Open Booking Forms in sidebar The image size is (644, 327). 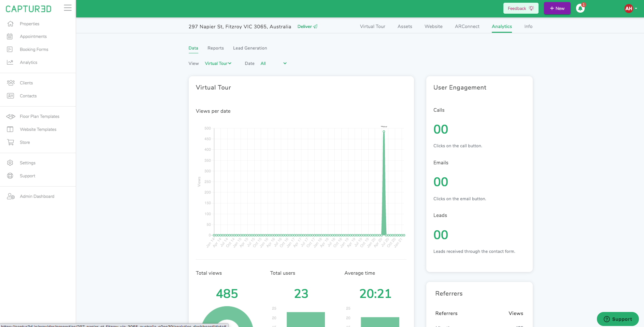[x=34, y=50]
